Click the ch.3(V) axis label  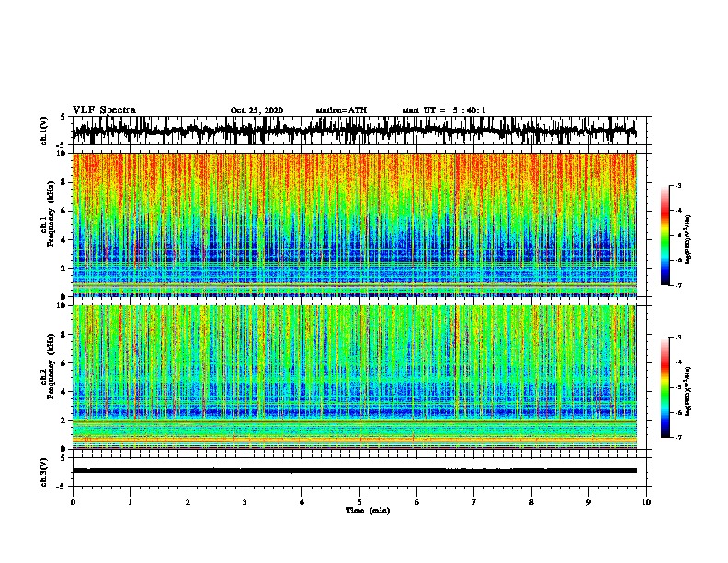click(44, 472)
